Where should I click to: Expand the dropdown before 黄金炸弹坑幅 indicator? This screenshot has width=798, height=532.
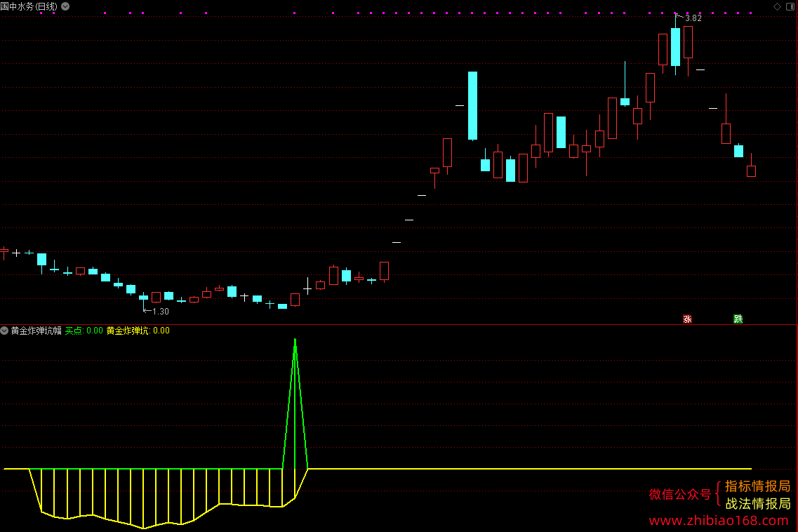coord(5,331)
